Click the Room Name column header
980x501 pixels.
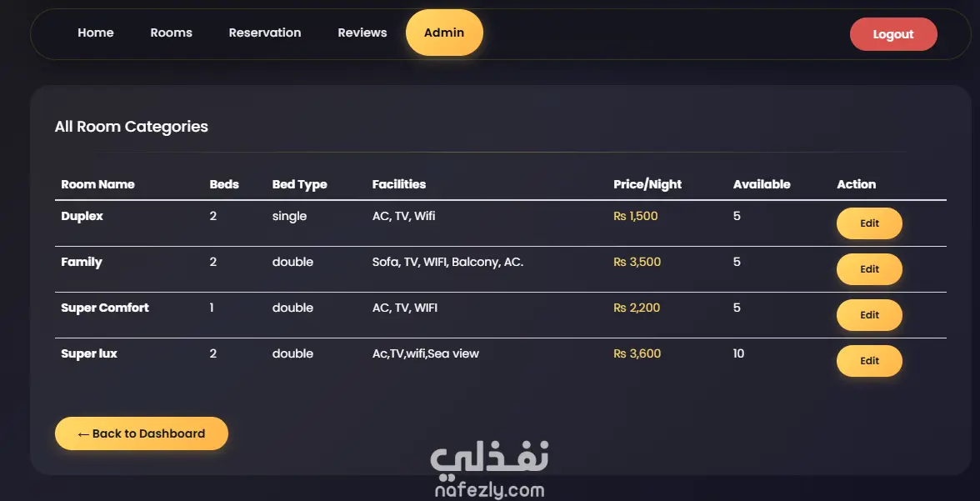[97, 184]
